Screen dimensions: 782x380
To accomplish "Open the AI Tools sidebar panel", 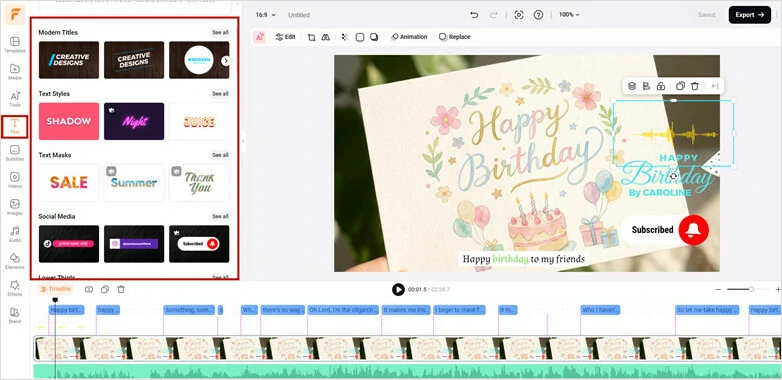I will [14, 99].
